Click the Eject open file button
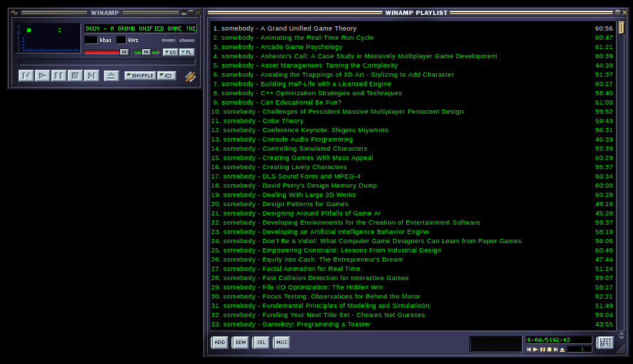633x364 pixels. (111, 75)
